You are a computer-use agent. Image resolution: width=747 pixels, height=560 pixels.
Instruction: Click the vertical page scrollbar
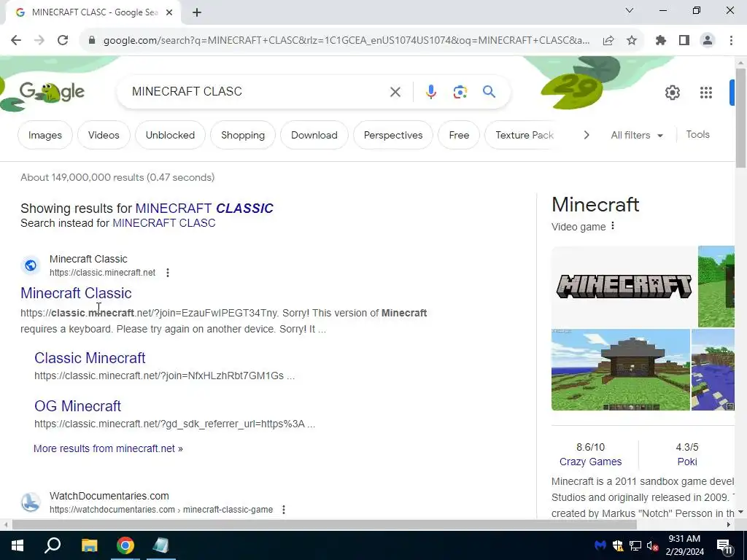(x=740, y=117)
